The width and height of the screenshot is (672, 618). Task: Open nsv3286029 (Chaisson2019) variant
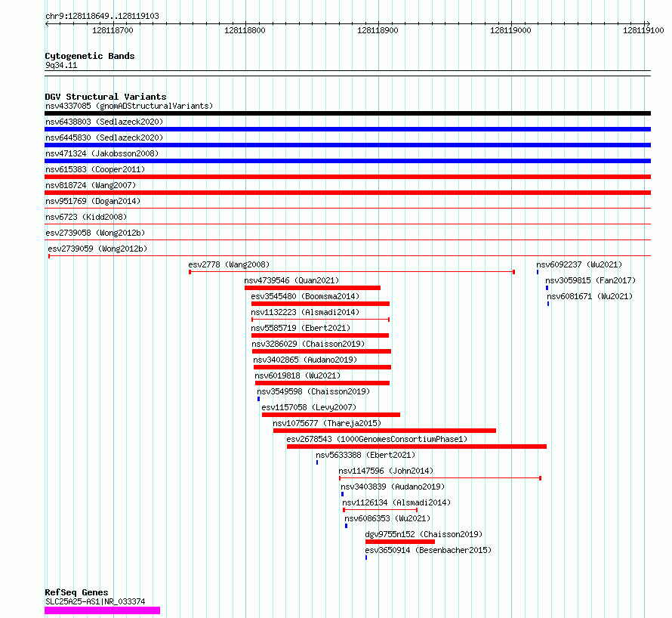click(x=308, y=344)
